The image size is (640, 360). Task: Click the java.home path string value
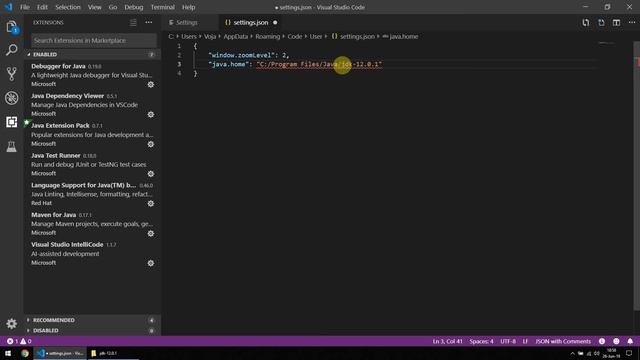click(x=319, y=64)
